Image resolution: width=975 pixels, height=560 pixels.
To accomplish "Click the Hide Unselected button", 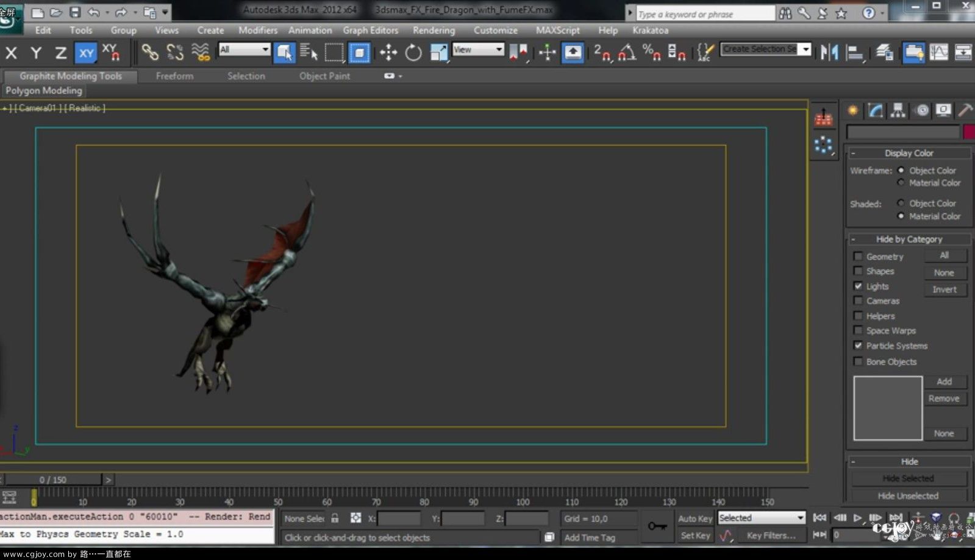I will point(909,496).
